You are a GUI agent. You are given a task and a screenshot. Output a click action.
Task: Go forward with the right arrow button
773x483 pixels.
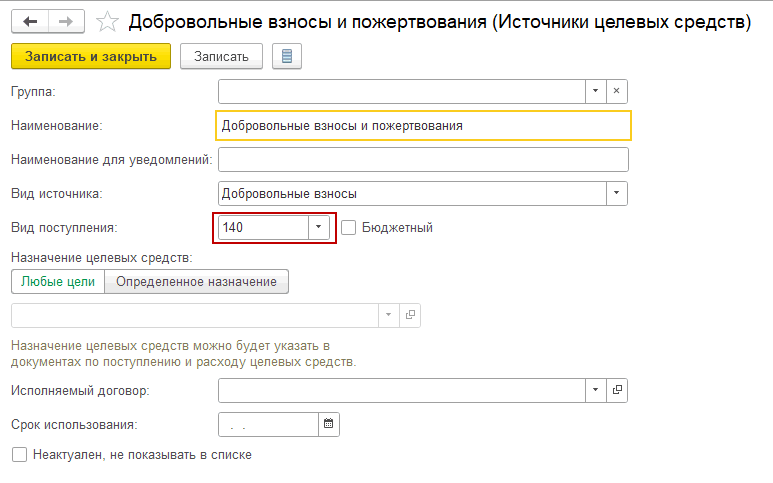click(x=66, y=22)
